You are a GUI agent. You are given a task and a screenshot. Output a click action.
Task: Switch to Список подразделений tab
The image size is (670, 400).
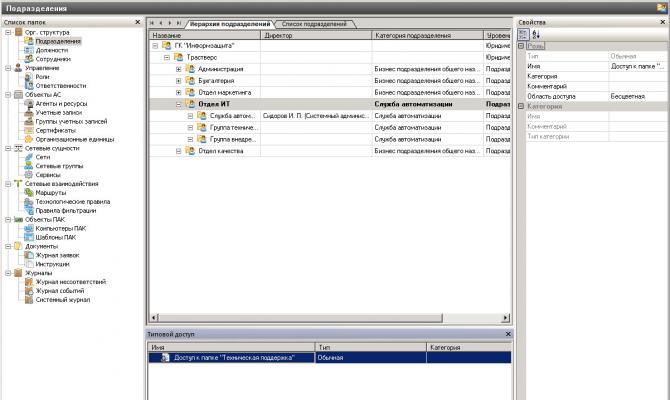[x=314, y=24]
